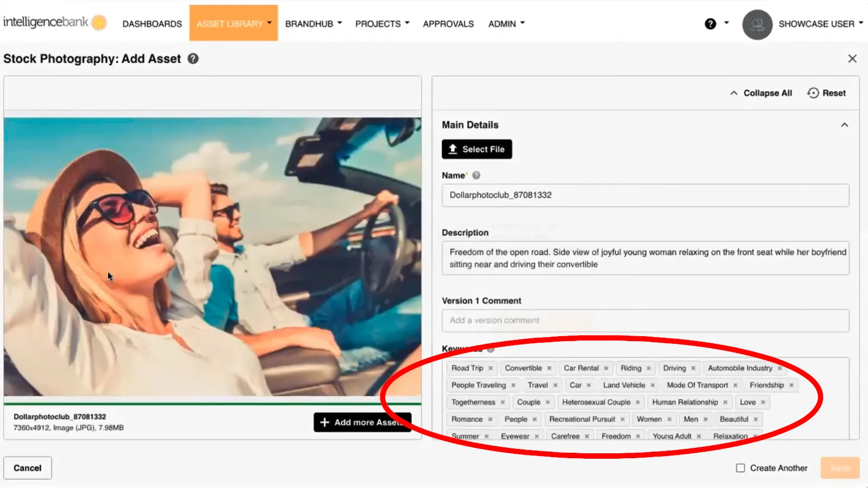Open the Projects dropdown menu

tap(382, 24)
